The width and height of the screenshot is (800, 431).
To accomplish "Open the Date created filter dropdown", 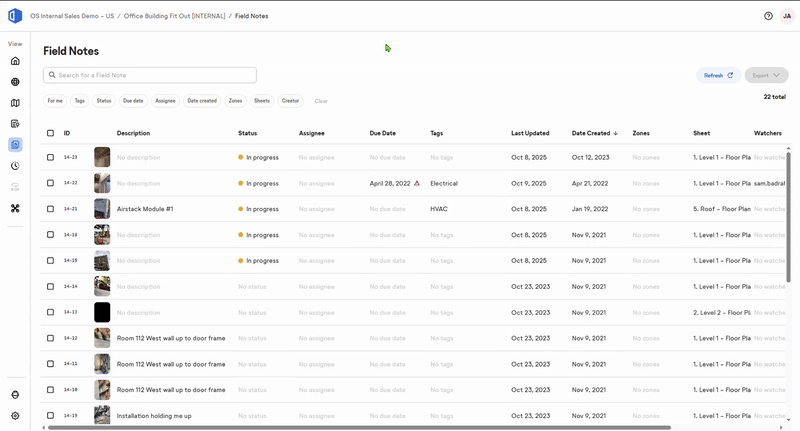I will [202, 101].
